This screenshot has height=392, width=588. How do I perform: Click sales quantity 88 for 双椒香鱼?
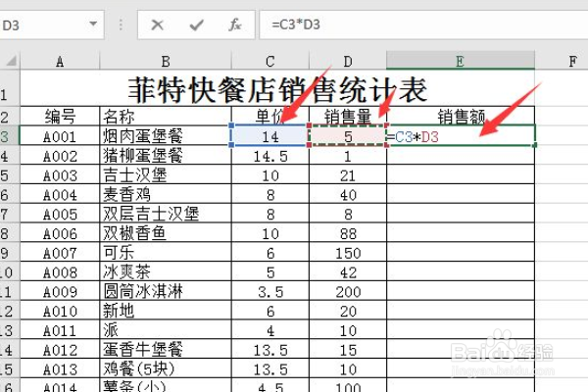click(x=348, y=233)
